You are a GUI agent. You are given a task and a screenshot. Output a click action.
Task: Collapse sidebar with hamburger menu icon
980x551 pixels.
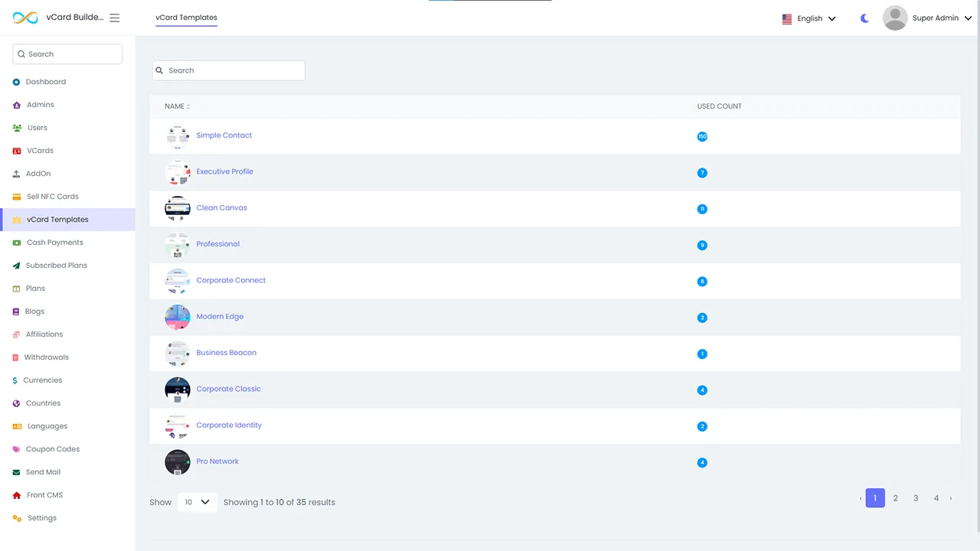click(115, 18)
